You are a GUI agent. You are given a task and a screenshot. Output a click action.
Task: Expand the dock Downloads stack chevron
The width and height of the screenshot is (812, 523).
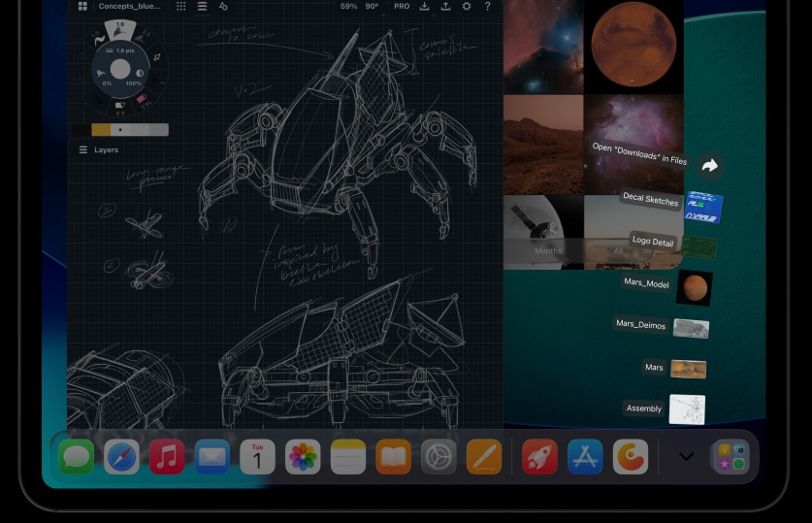[686, 457]
